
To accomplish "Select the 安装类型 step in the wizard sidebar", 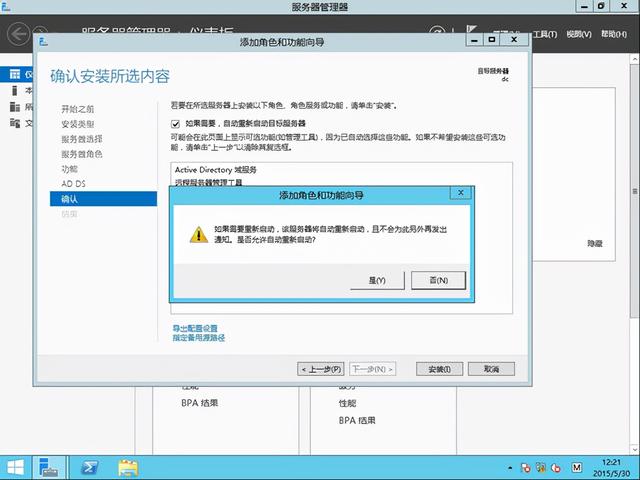I will click(x=78, y=124).
